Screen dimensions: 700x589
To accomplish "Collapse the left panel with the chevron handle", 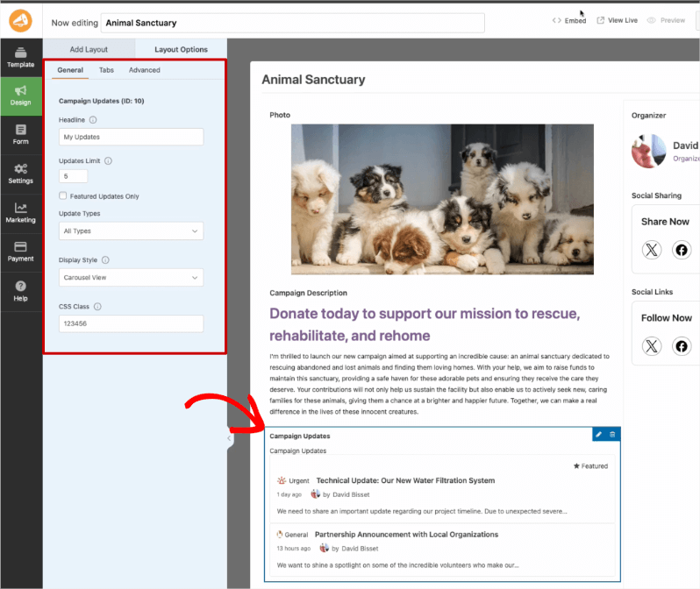I will (x=230, y=438).
